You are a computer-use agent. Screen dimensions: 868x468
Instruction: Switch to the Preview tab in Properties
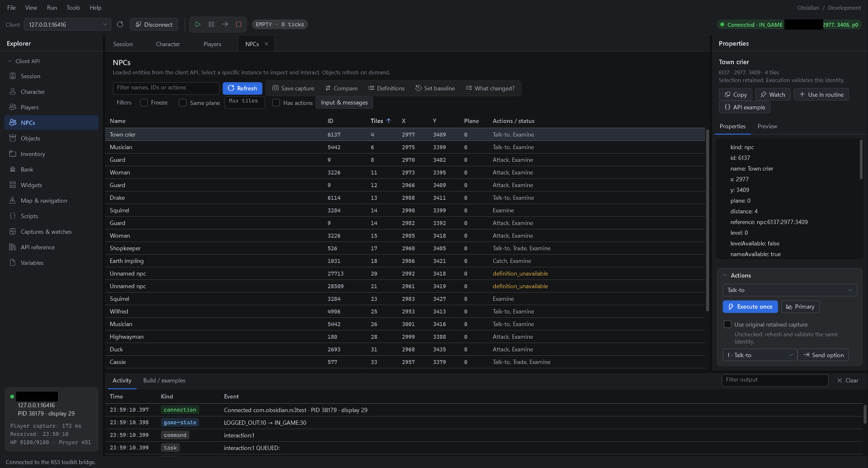[767, 126]
